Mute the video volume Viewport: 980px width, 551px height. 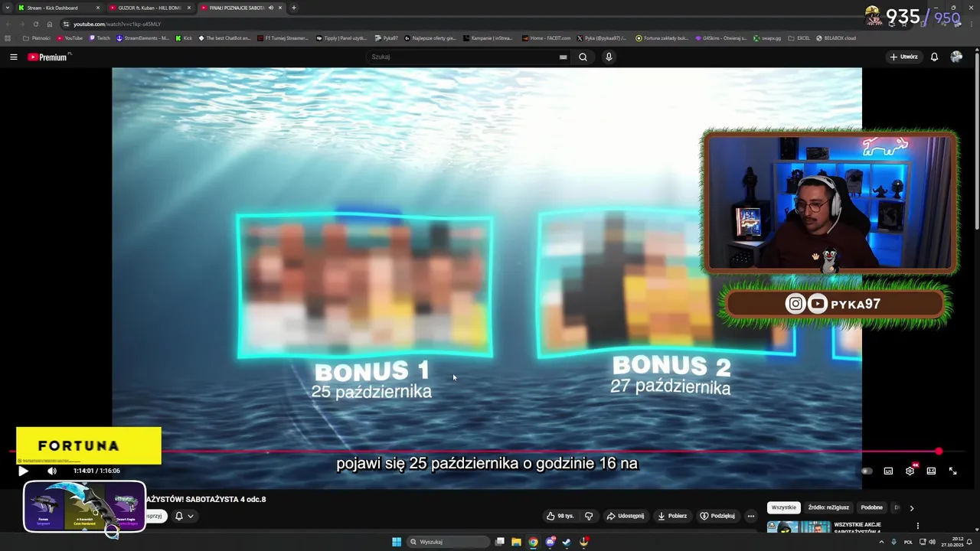52,471
